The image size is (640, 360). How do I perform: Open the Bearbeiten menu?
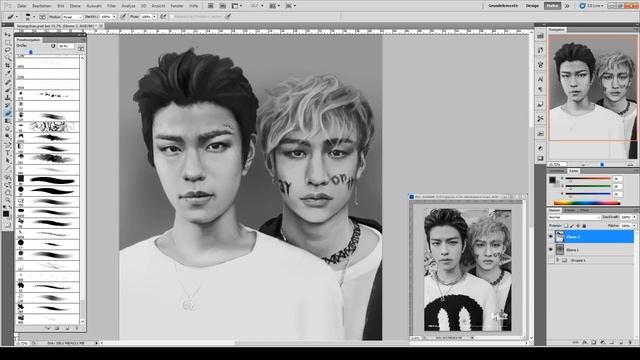tap(42, 6)
